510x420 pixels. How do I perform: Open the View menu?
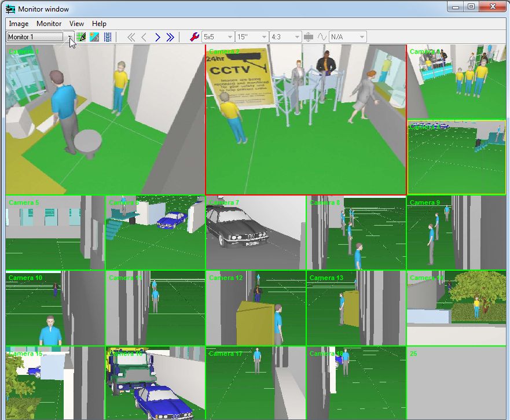pyautogui.click(x=76, y=24)
